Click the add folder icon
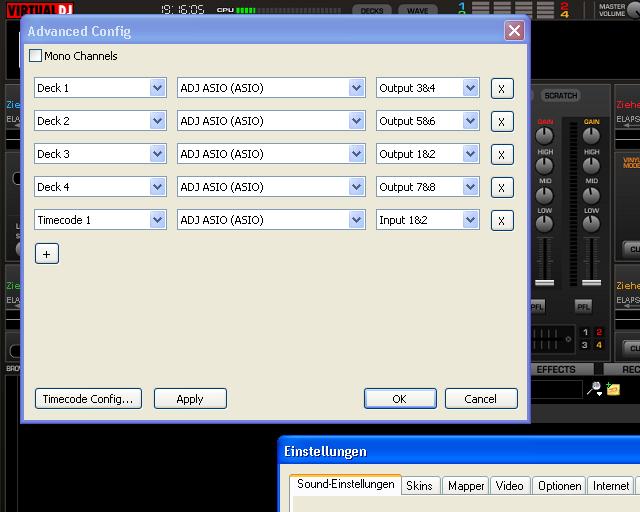Screen dimensions: 640x512 [x=613, y=389]
